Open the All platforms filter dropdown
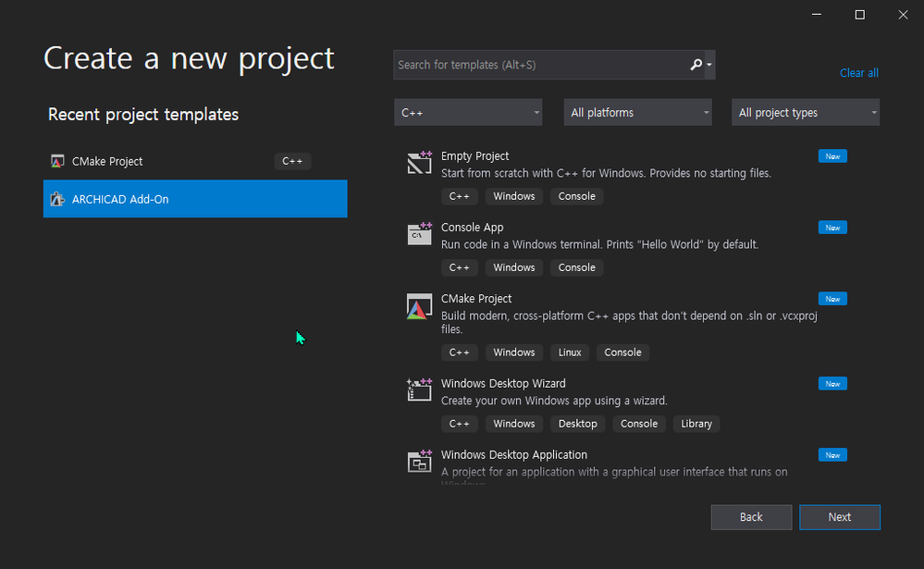The width and height of the screenshot is (924, 569). click(x=637, y=113)
